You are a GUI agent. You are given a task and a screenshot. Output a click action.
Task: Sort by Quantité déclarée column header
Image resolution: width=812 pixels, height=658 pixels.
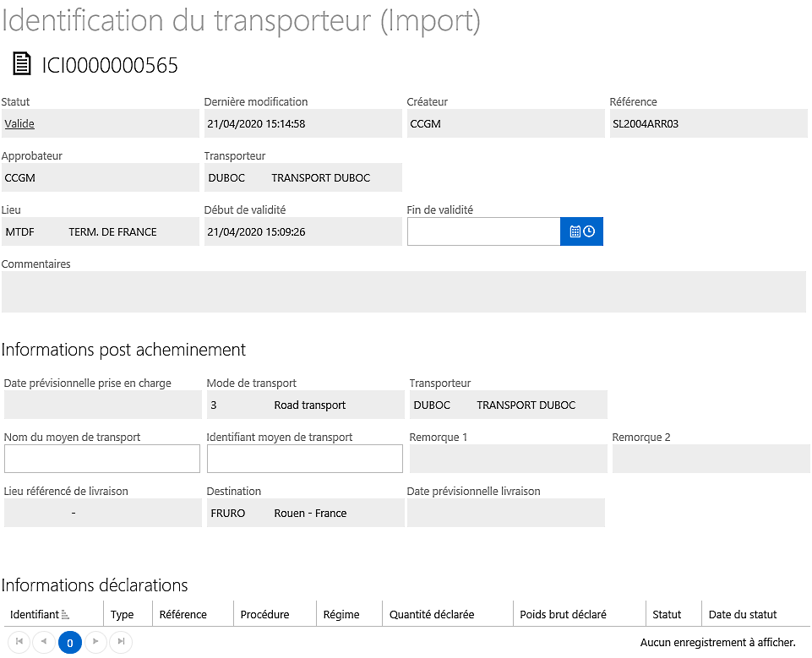(432, 615)
